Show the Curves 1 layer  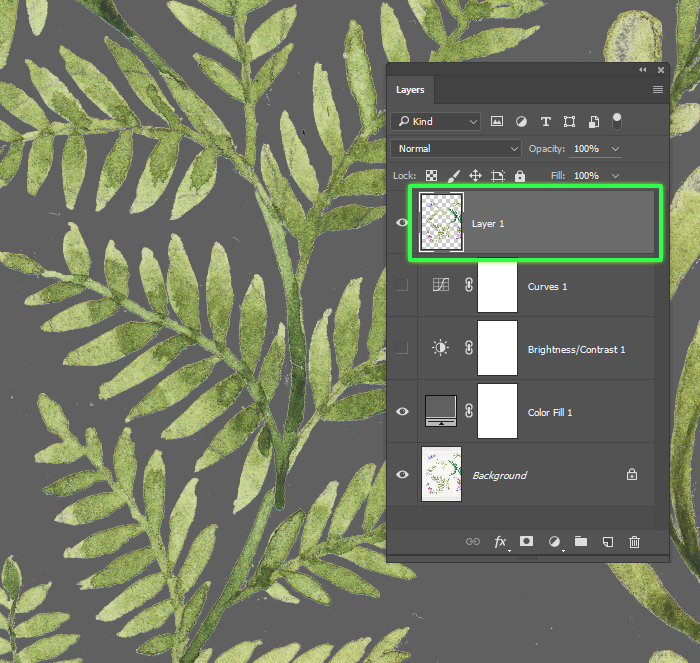point(402,286)
